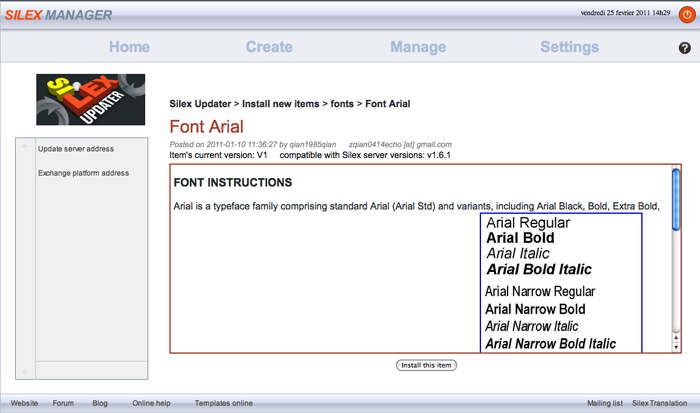The height and width of the screenshot is (413, 700).
Task: Open help via question mark icon
Action: tap(684, 48)
